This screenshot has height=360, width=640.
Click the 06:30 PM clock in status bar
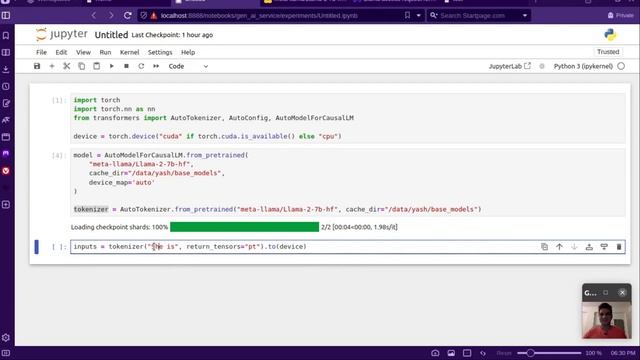point(622,353)
